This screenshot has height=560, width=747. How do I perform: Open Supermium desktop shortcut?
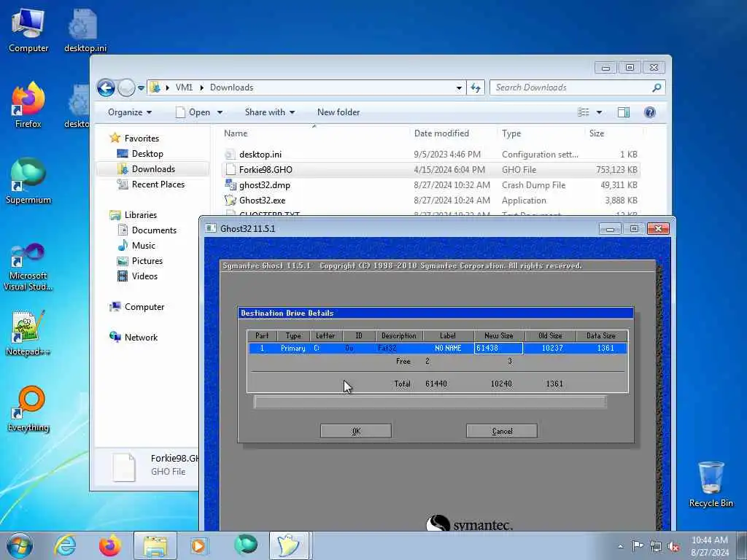28,182
